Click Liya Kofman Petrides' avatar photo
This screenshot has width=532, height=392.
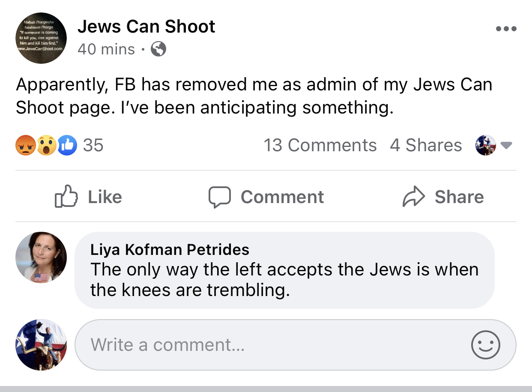click(x=41, y=257)
